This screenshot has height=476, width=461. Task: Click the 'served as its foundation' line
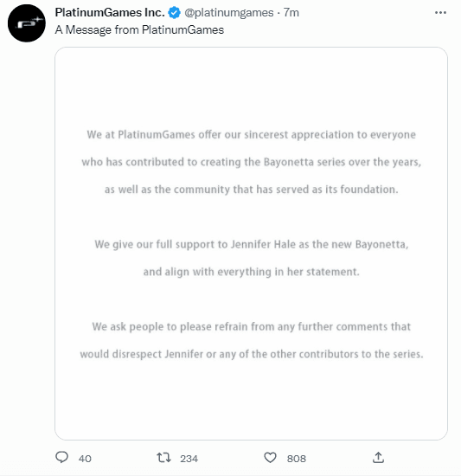252,190
